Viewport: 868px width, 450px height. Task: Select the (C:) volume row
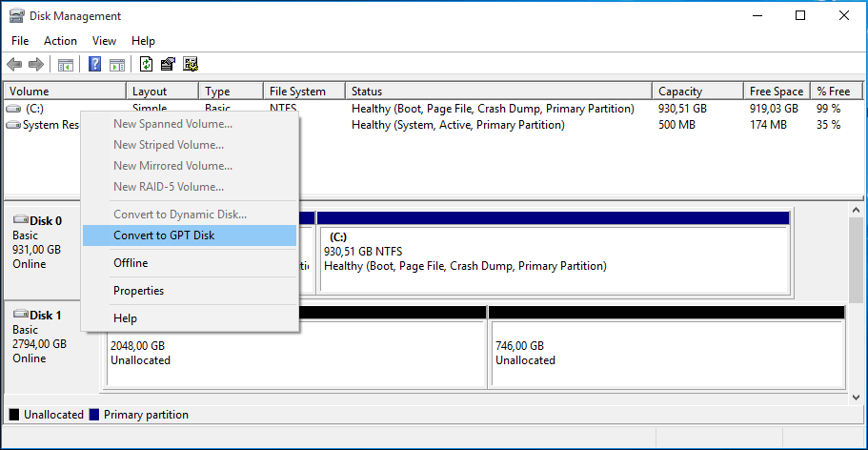(x=34, y=109)
